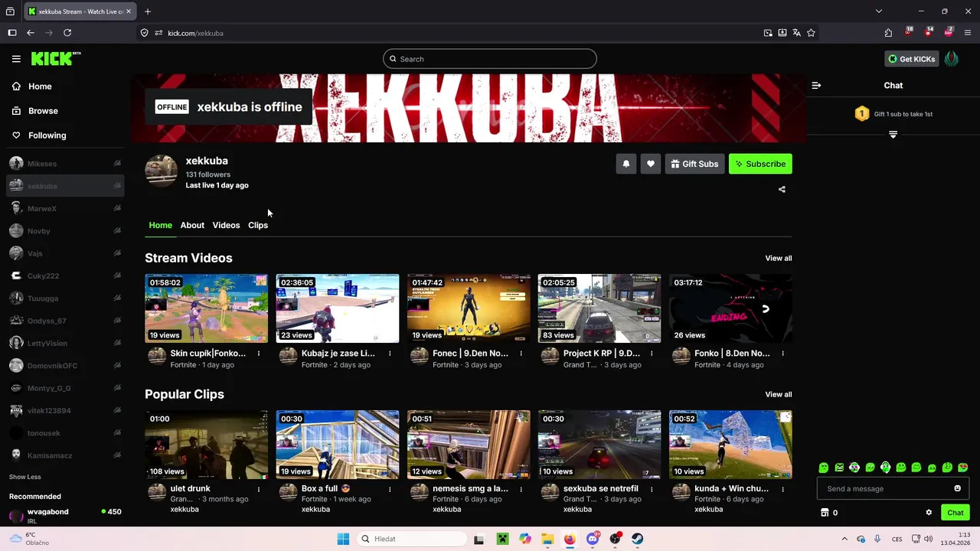Click the Kick Search box
Screen dimensions: 980x551
[490, 59]
